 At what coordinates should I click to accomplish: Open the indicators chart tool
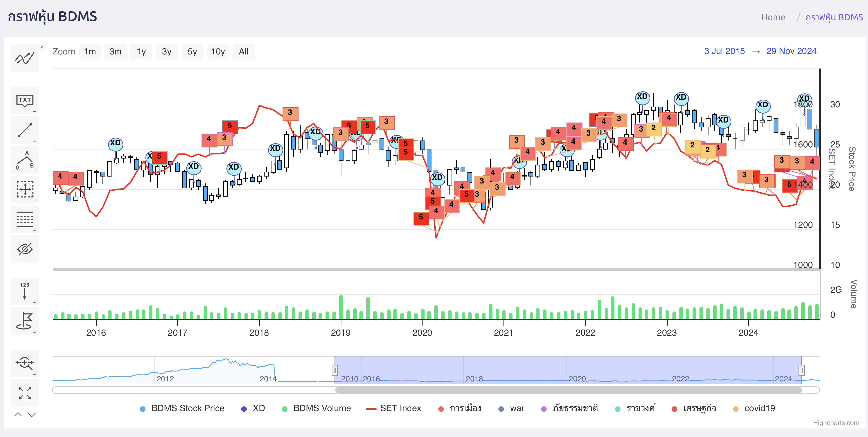click(x=25, y=58)
